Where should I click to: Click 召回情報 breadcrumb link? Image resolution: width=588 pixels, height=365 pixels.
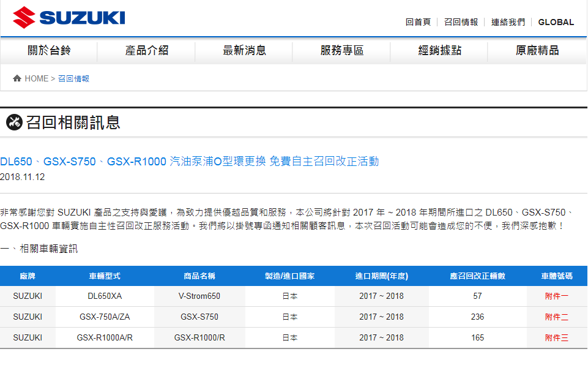(x=73, y=78)
